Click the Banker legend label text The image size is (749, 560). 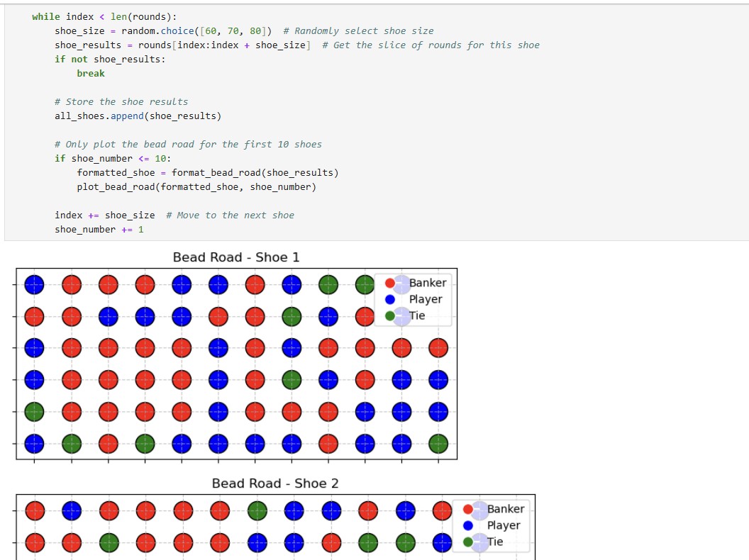pyautogui.click(x=427, y=283)
